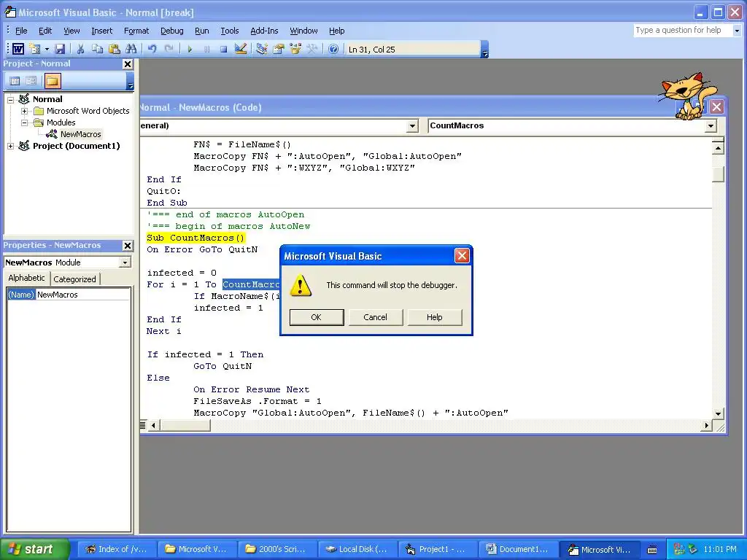Click the Undo arrow icon
Screen dimensions: 747x560
[152, 49]
